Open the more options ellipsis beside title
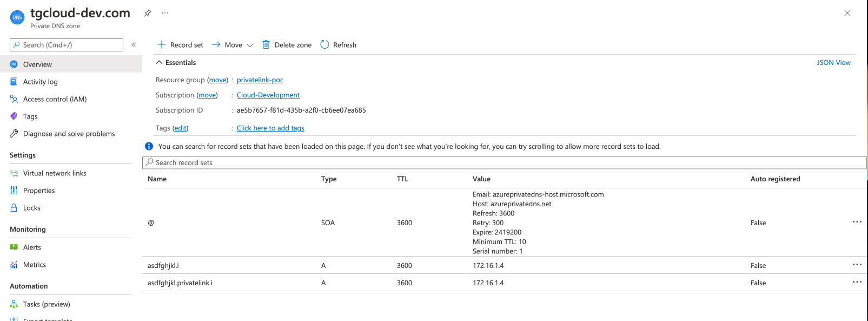868x321 pixels. click(165, 13)
